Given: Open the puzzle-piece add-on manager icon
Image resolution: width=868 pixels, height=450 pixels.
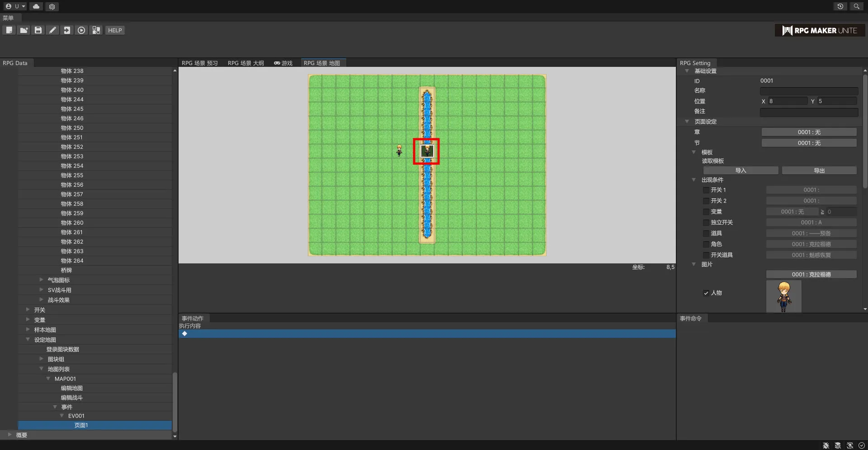Looking at the screenshot, I should tap(96, 30).
